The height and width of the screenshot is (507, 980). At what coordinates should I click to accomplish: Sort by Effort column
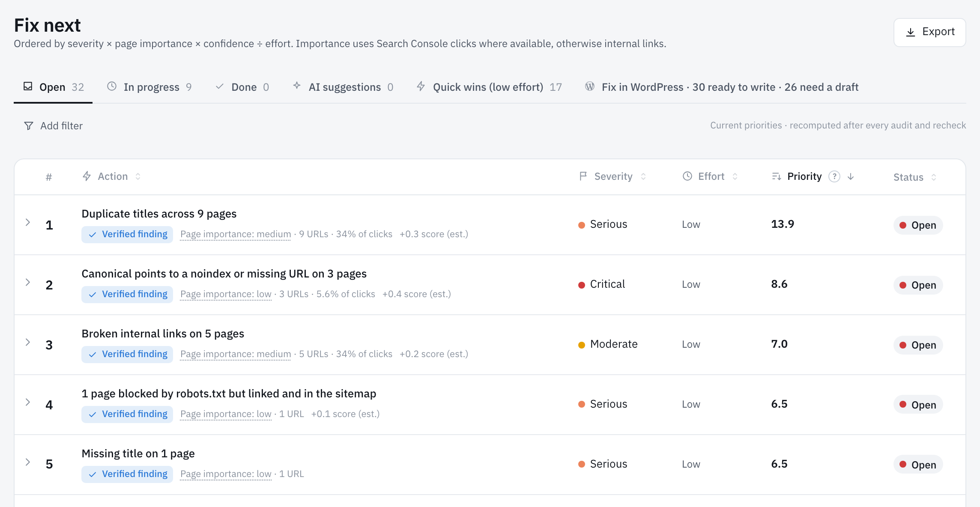710,176
